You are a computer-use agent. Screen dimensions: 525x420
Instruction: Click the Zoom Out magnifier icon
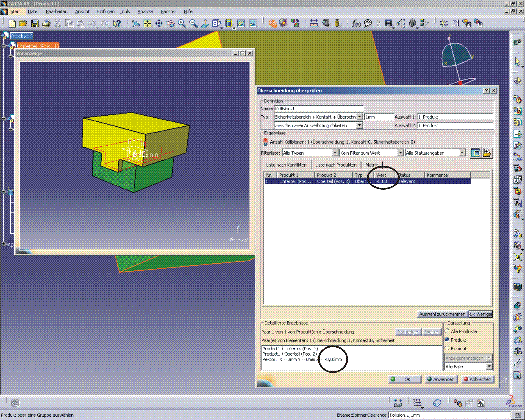point(194,23)
